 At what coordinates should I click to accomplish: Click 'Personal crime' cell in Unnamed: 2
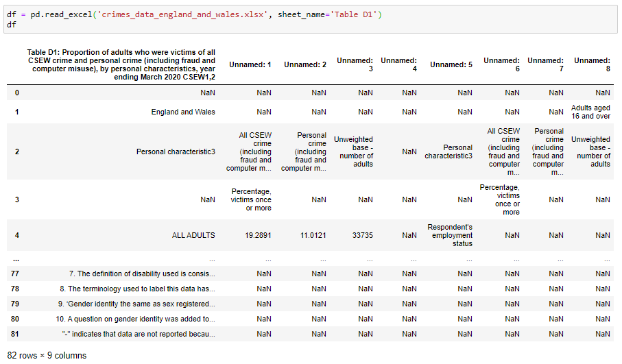pos(304,152)
